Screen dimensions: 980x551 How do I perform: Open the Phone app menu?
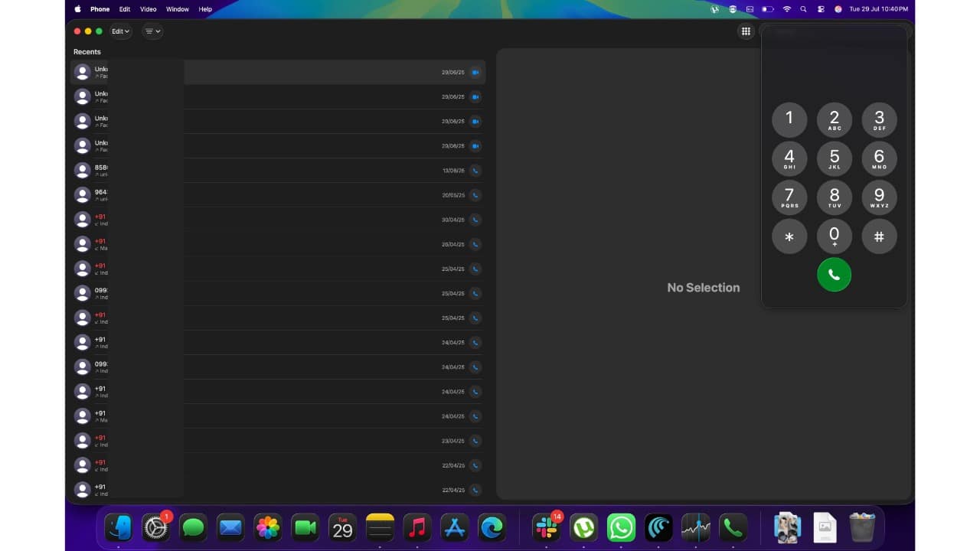click(x=100, y=9)
